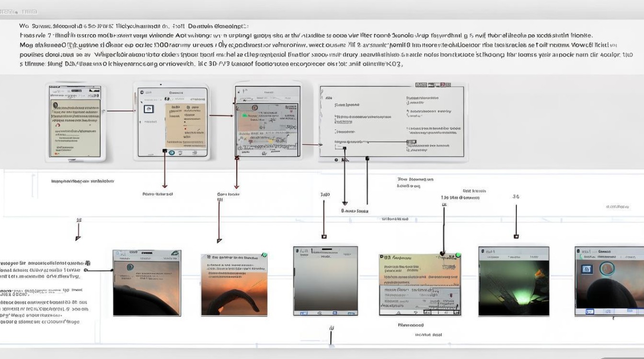Image resolution: width=644 pixels, height=359 pixels.
Task: Click the square picture icon in the second tablet's sidebar
Action: [x=149, y=109]
